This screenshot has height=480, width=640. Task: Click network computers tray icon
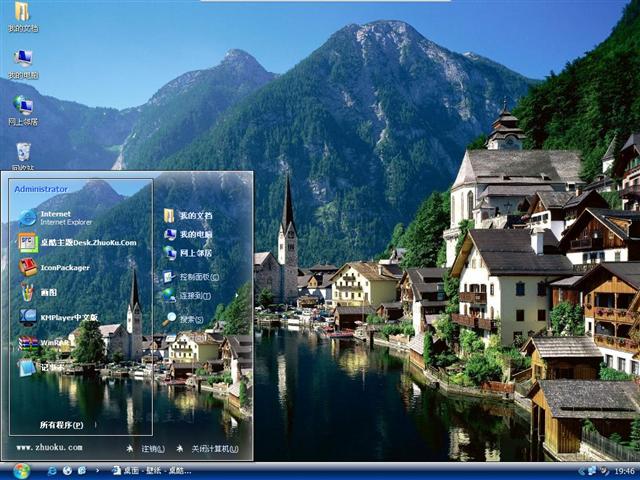click(592, 471)
